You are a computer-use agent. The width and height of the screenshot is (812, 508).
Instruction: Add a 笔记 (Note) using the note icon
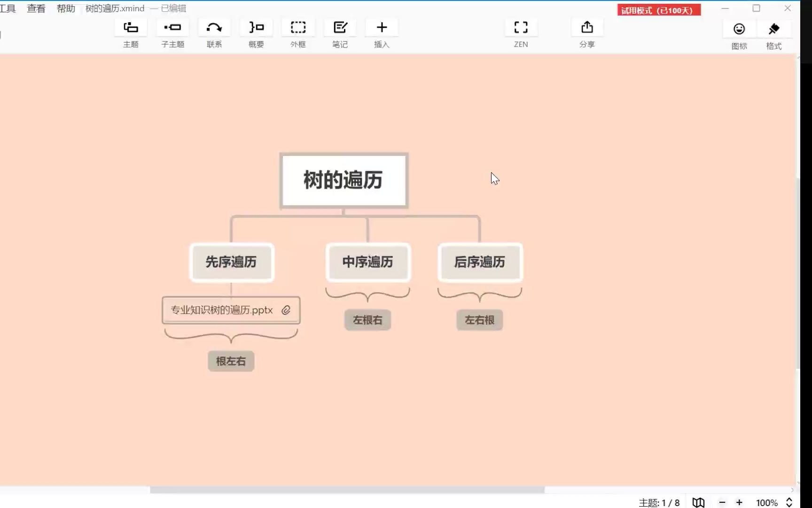339,33
